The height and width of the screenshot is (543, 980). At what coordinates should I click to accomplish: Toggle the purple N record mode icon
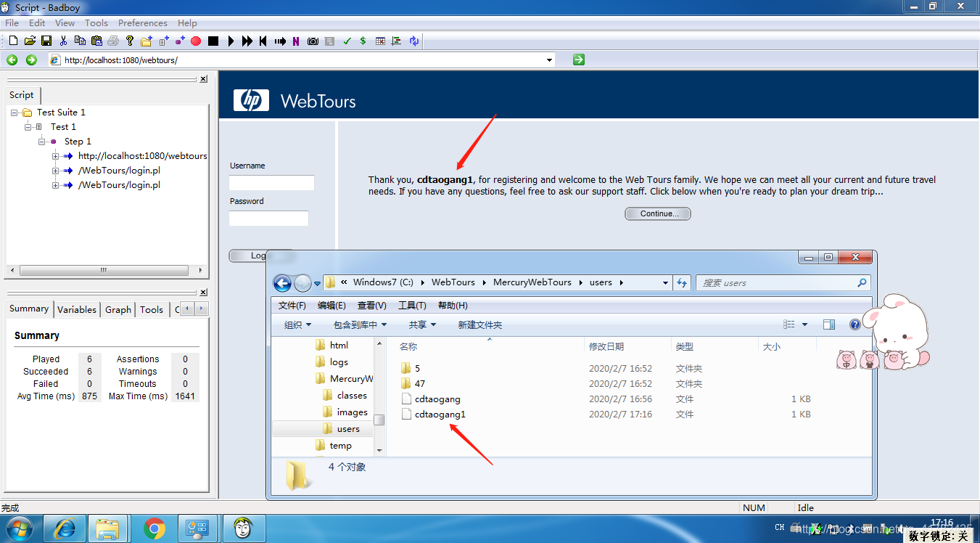point(296,41)
